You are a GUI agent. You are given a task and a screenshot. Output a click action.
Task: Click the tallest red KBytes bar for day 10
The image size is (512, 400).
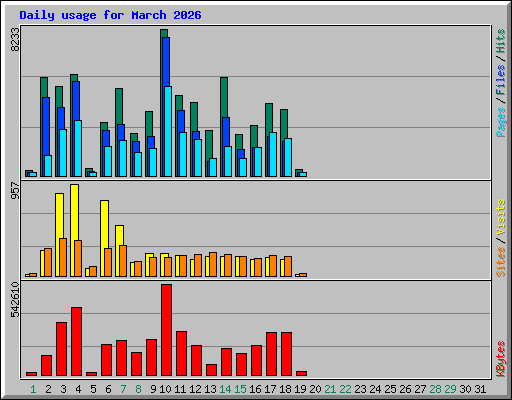[166, 330]
